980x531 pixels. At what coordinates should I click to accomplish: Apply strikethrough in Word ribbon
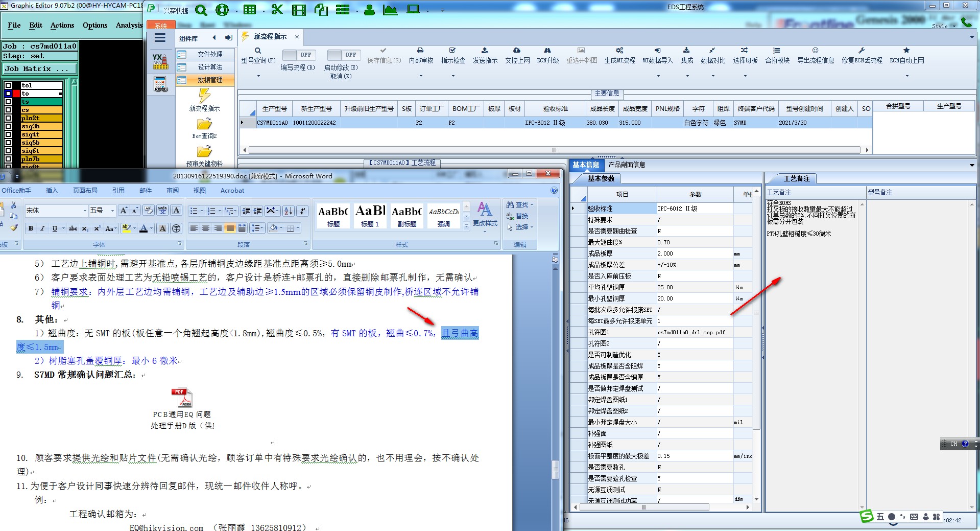click(73, 228)
